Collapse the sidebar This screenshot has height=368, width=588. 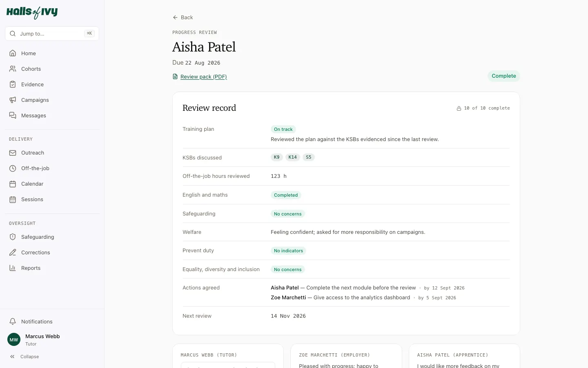click(24, 357)
